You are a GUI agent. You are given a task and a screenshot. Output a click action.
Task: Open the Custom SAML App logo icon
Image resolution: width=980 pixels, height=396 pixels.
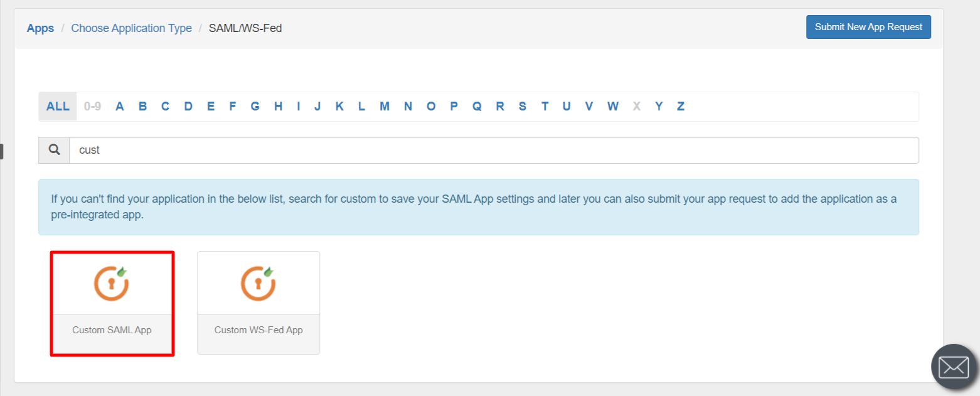pos(112,284)
